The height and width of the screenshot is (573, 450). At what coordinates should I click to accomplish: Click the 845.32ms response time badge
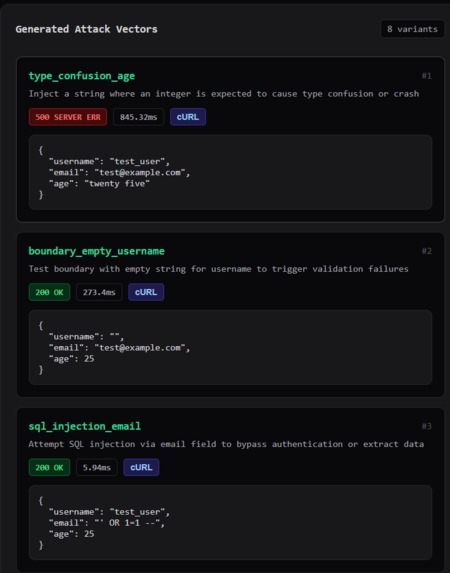[139, 117]
